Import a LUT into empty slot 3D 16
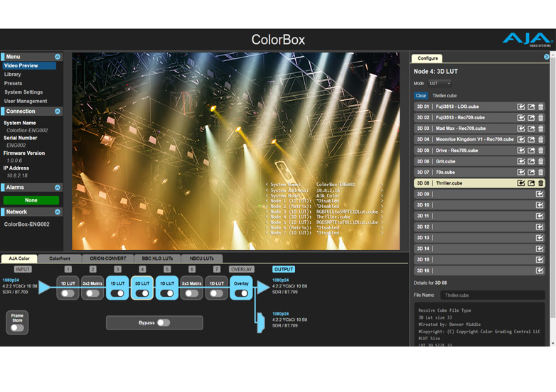Image resolution: width=556 pixels, height=392 pixels. (540, 271)
